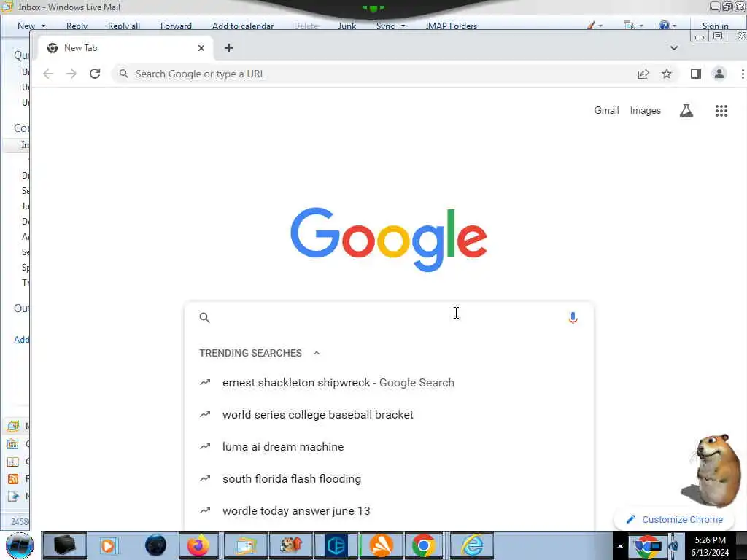747x560 pixels.
Task: Click the Windows Start orb
Action: coord(20,545)
